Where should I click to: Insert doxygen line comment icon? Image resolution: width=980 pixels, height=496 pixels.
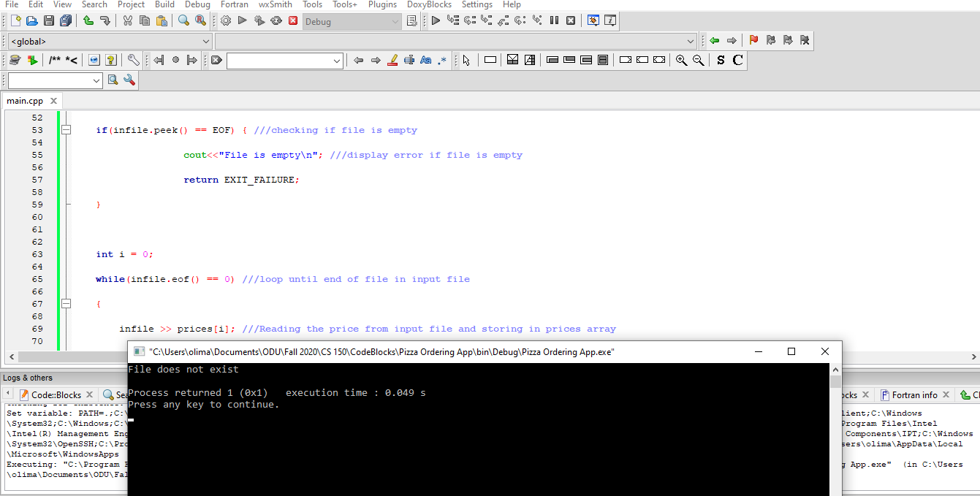coord(72,60)
